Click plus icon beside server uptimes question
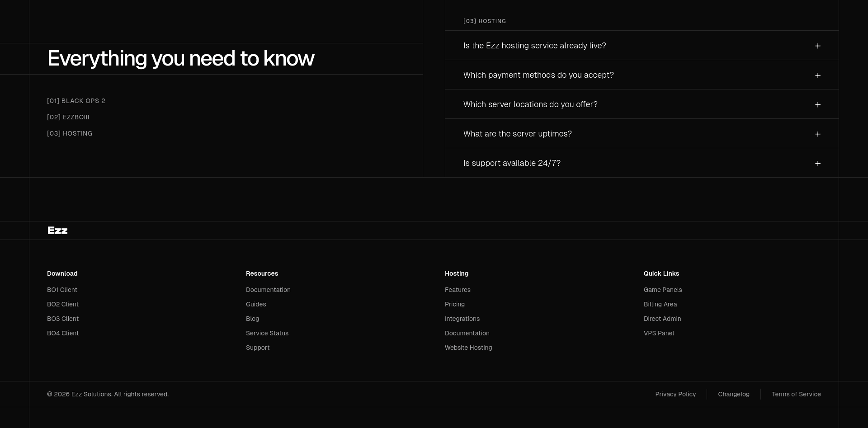The width and height of the screenshot is (868, 428). [x=817, y=134]
